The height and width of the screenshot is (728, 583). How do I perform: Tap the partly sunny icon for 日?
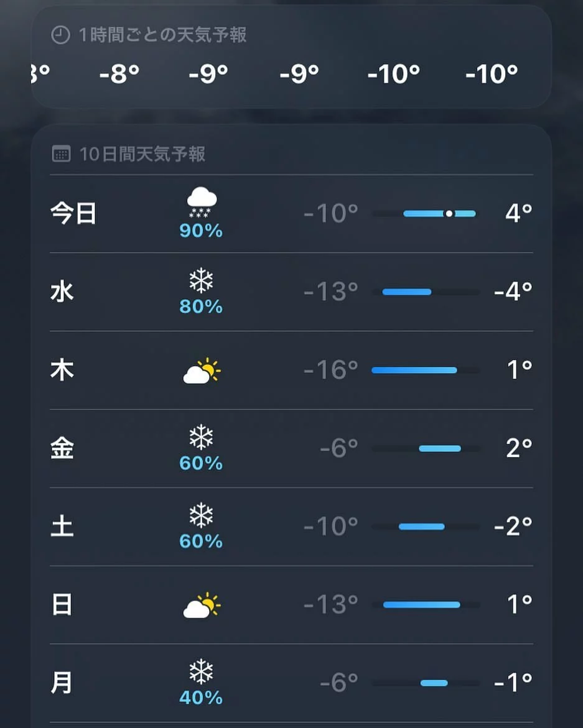tap(202, 606)
